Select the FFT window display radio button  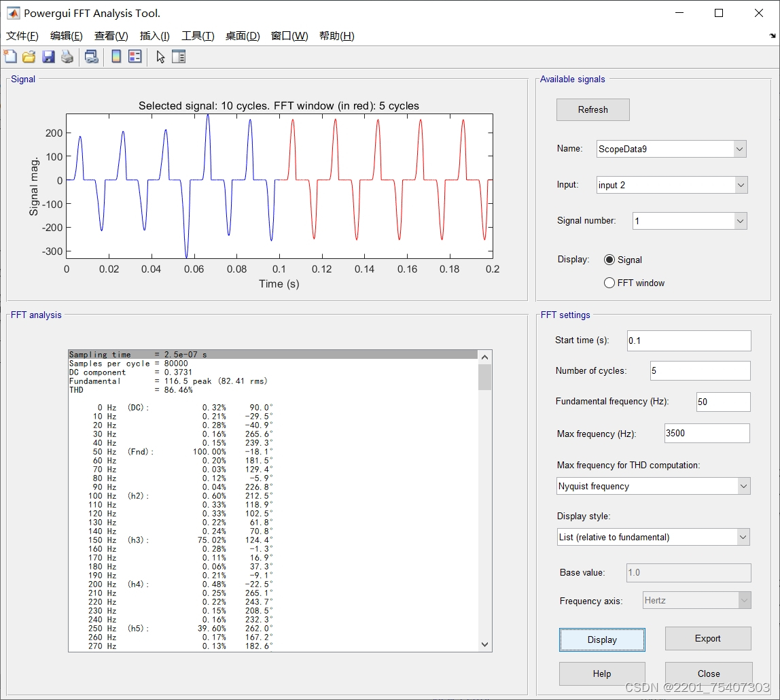(609, 283)
